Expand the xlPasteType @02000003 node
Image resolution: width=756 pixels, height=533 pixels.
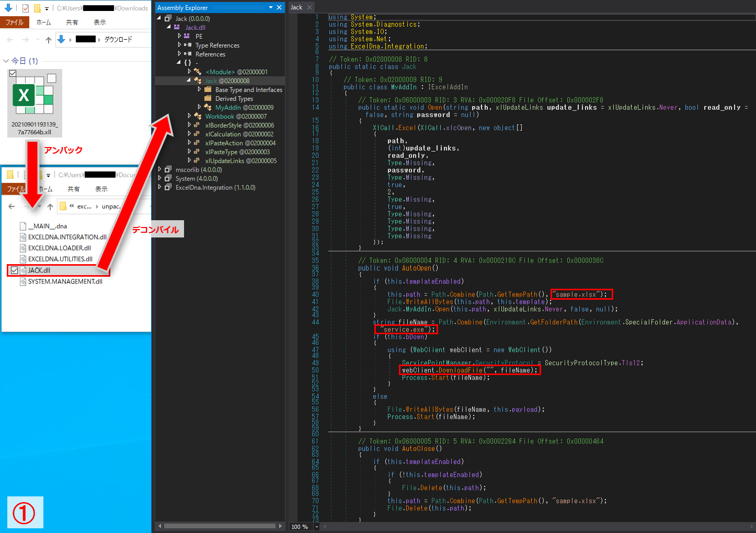[189, 152]
